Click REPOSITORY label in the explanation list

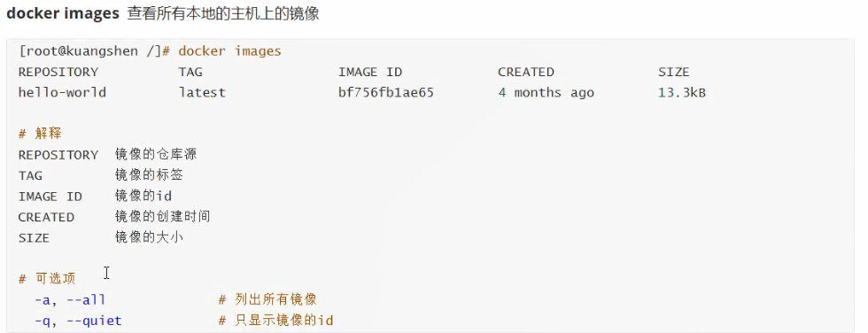tap(58, 155)
